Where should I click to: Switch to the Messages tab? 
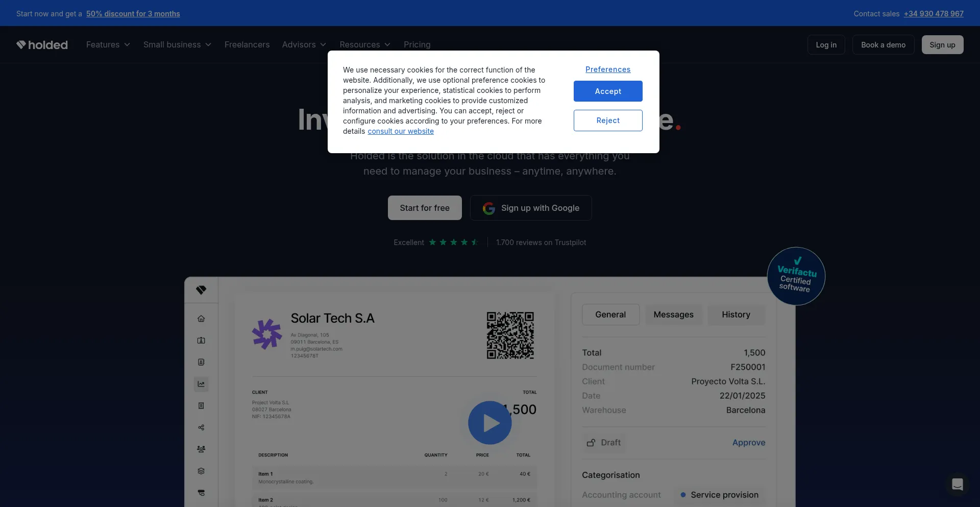[x=673, y=315]
